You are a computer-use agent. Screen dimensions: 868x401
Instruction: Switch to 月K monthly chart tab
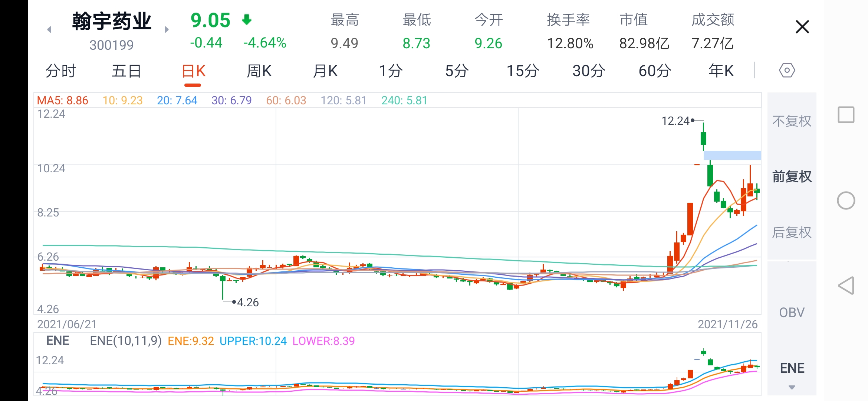pos(325,71)
